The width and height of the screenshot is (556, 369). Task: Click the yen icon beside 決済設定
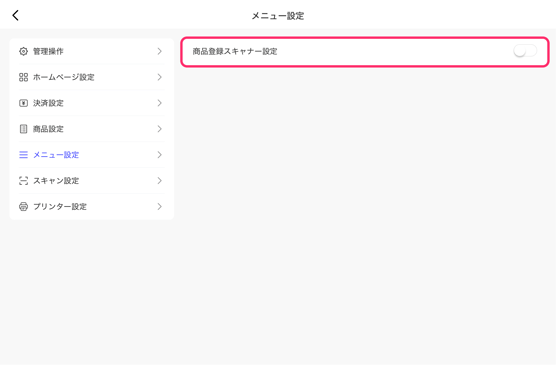pos(23,103)
